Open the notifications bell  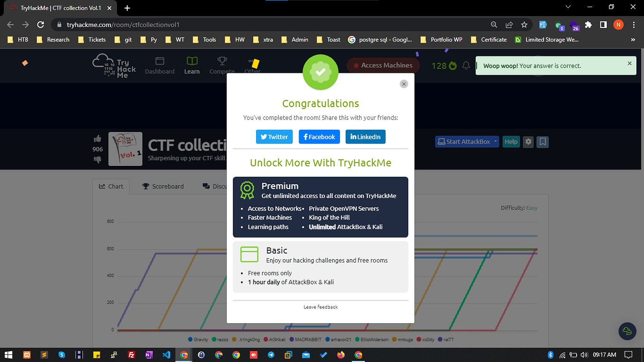[x=466, y=66]
